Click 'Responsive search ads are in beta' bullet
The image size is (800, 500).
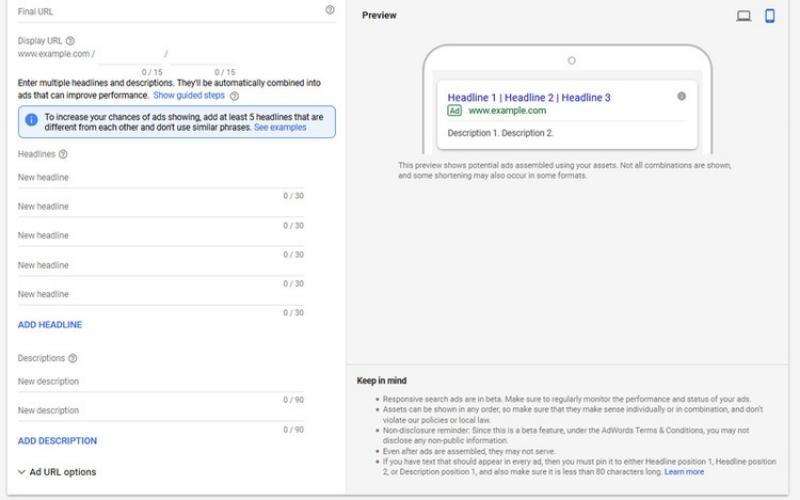(x=566, y=399)
